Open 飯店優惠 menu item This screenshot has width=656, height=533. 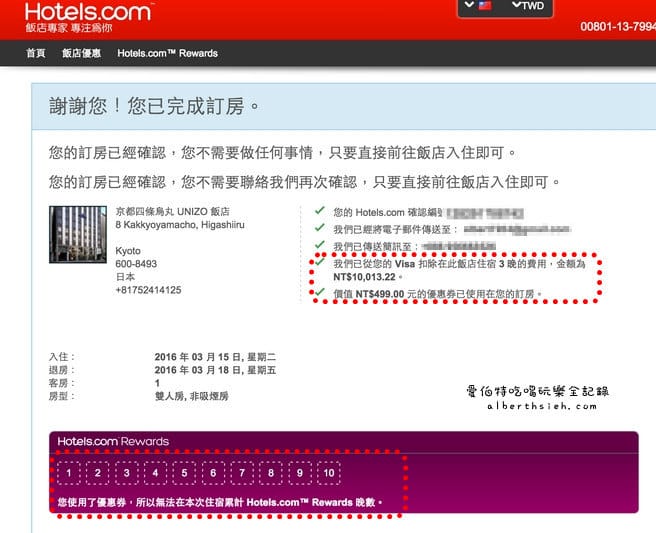pos(82,53)
